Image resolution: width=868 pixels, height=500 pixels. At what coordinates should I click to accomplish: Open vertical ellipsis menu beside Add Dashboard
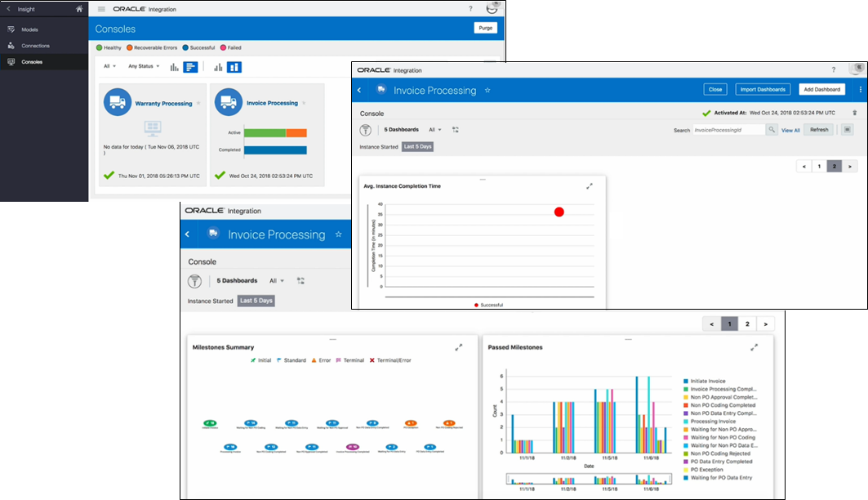[x=861, y=90]
